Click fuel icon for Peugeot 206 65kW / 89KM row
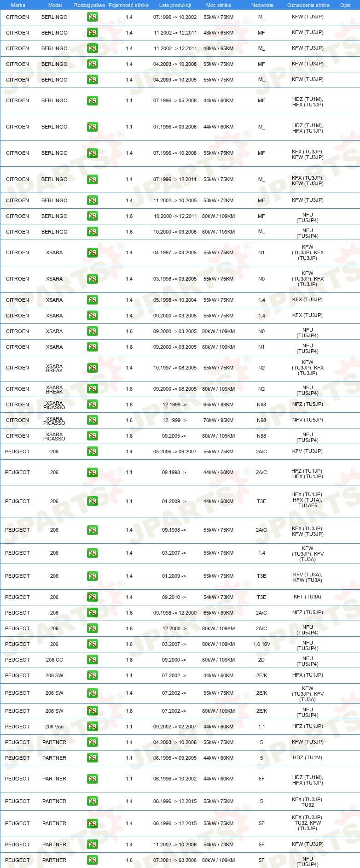360x868 pixels. 92,613
